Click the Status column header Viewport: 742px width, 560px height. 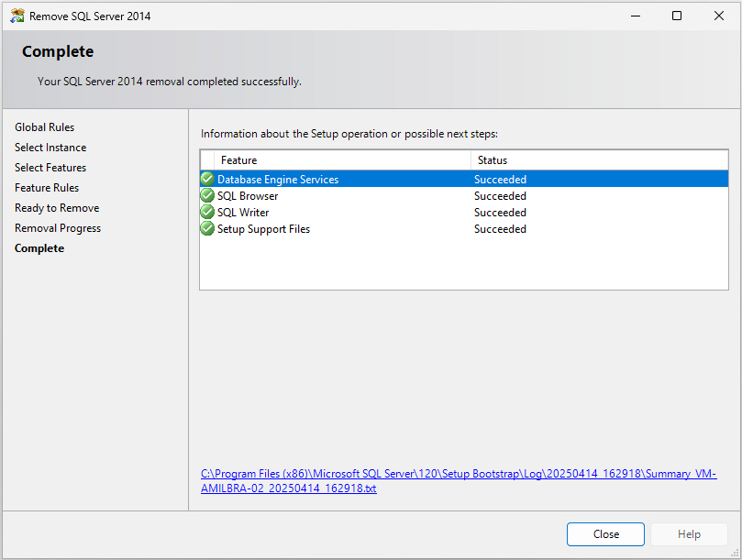pos(598,160)
